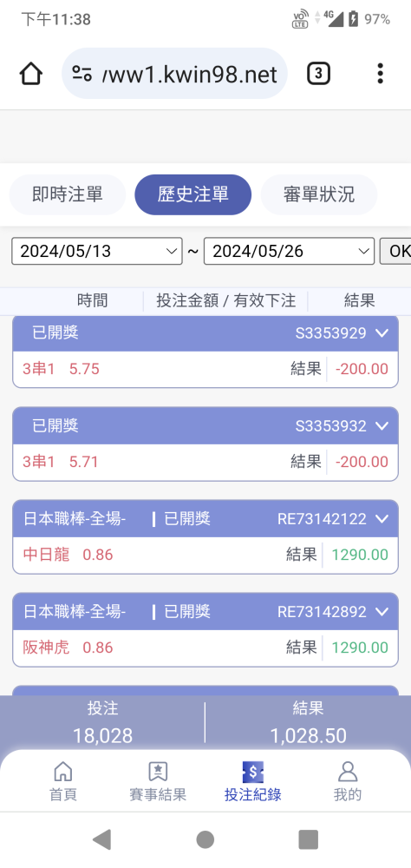The height and width of the screenshot is (868, 411).
Task: Switch to the 即時注單 tab
Action: pyautogui.click(x=68, y=194)
